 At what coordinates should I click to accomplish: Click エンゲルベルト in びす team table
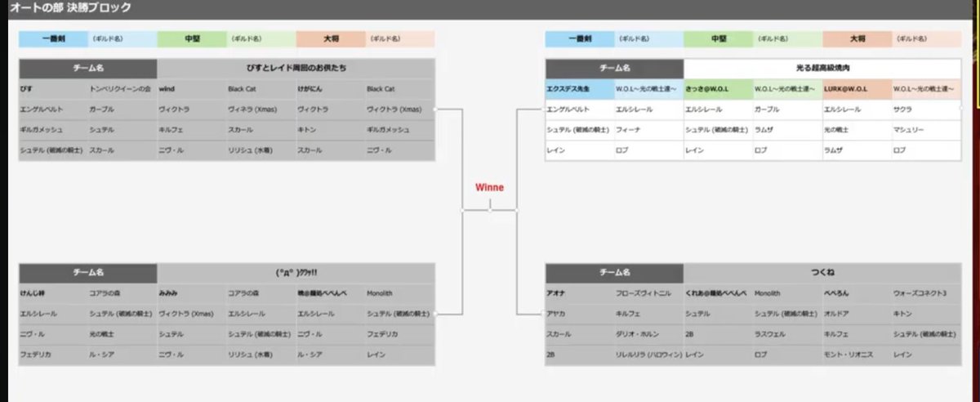(x=41, y=109)
